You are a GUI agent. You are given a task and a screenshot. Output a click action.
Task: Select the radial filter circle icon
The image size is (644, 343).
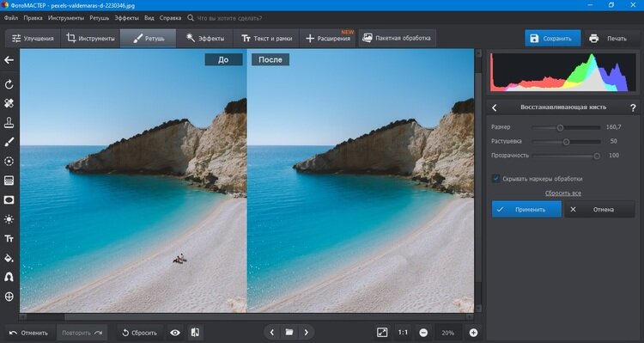pyautogui.click(x=9, y=162)
